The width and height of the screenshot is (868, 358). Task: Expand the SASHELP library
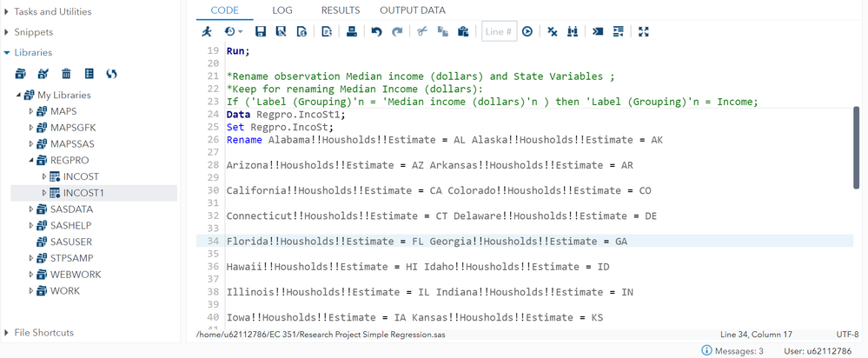click(31, 226)
